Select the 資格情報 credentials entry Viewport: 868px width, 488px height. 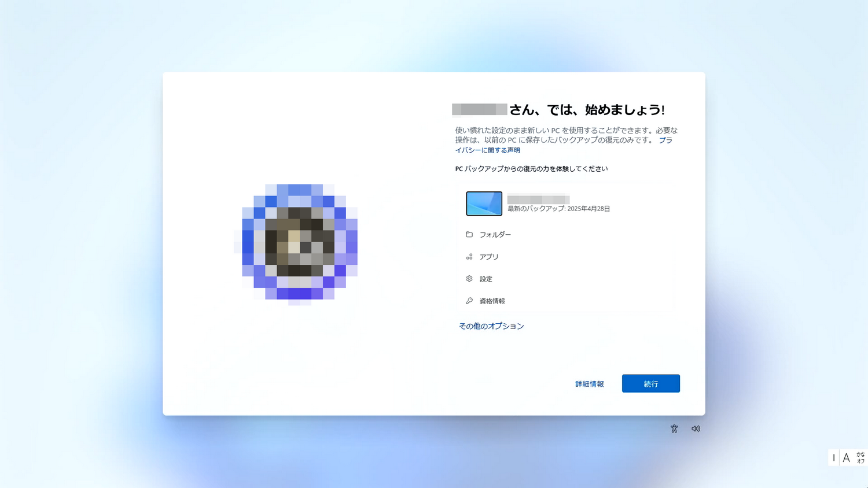[492, 300]
